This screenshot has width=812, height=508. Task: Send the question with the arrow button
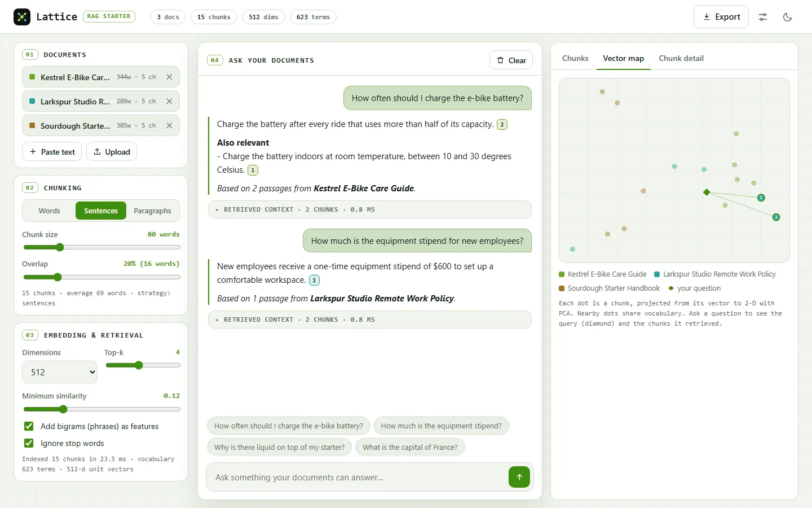[519, 477]
